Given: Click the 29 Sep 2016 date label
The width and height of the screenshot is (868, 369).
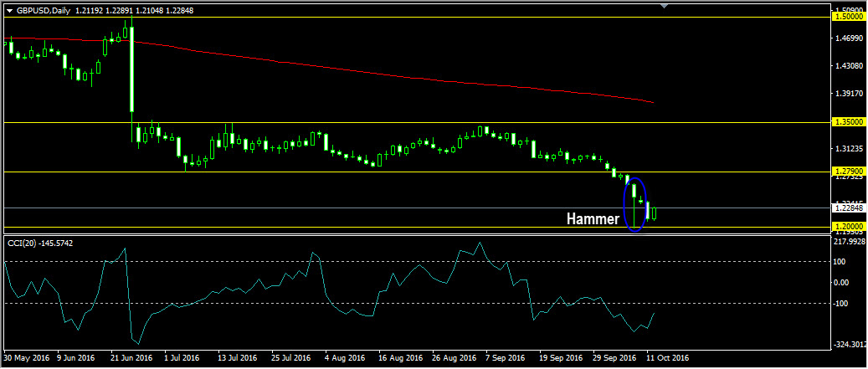Looking at the screenshot, I should 613,358.
